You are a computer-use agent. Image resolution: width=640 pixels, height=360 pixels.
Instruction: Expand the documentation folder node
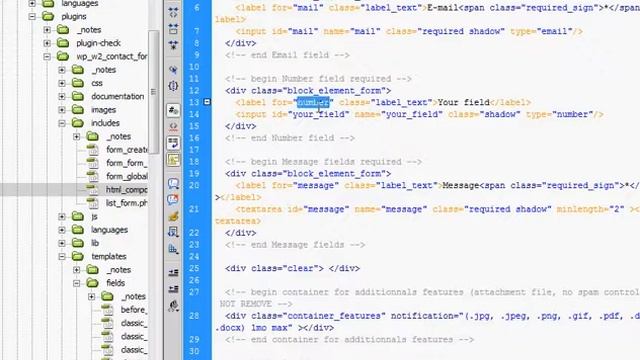[62, 96]
